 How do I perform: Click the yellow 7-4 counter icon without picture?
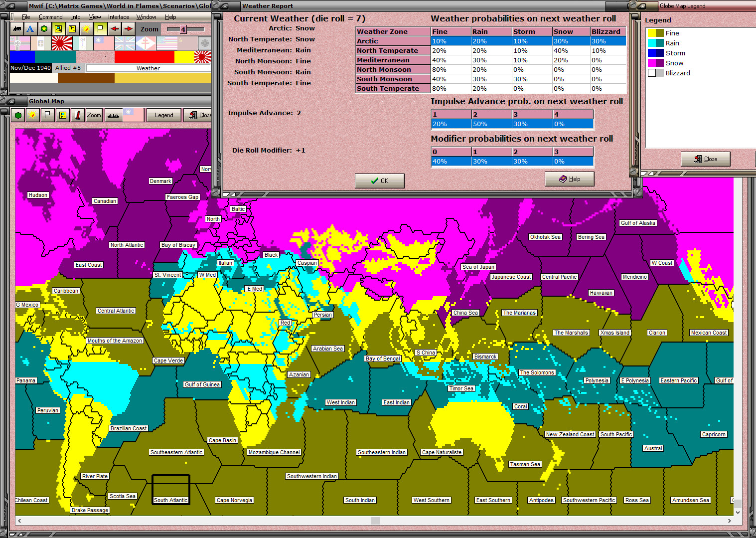72,29
